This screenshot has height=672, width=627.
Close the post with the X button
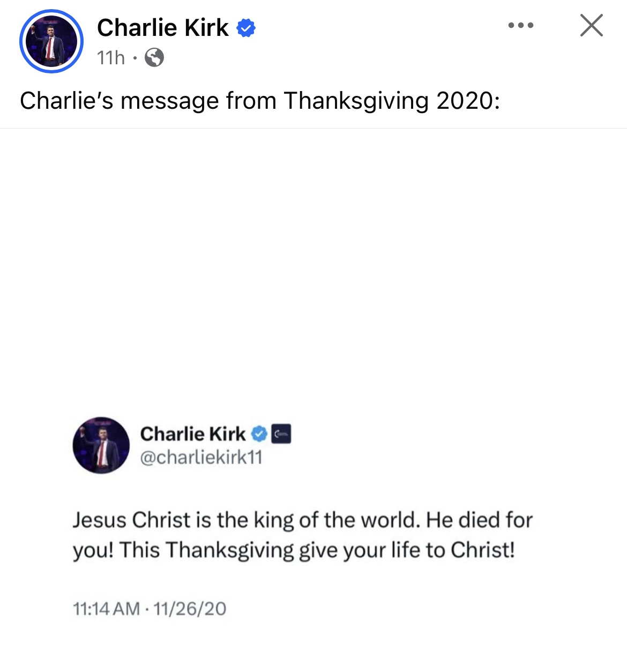(x=591, y=25)
